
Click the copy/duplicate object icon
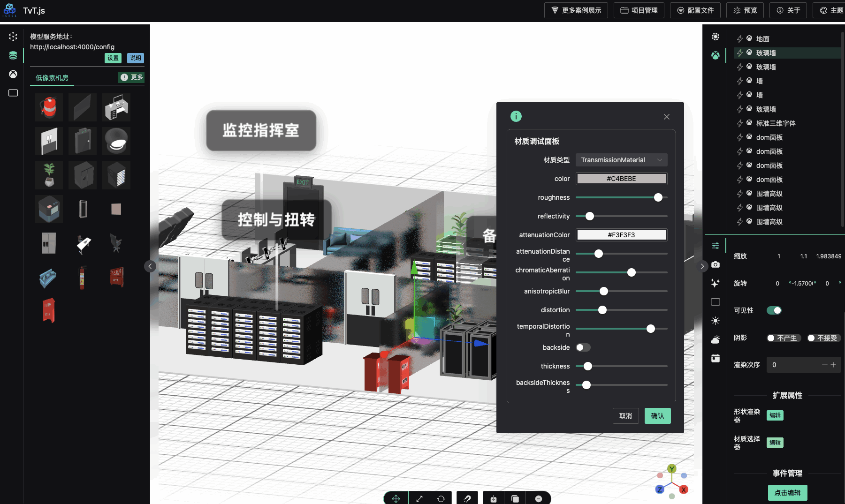coord(515,498)
